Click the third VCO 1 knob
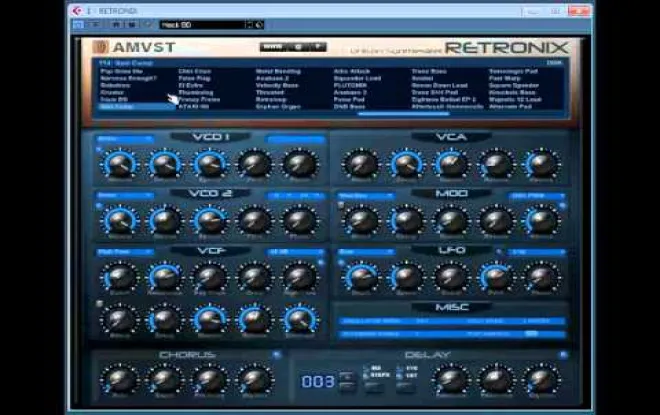Screen dimensions: 660x415 click(x=210, y=164)
